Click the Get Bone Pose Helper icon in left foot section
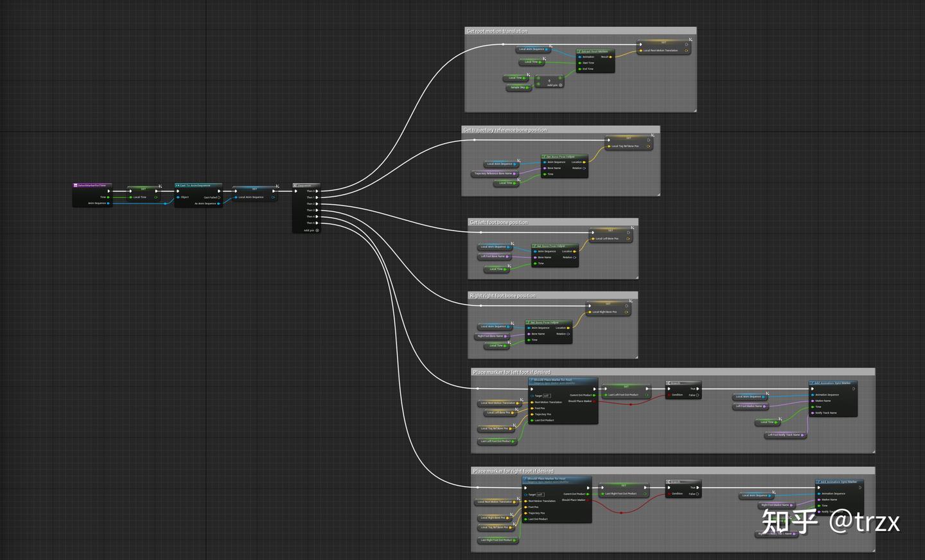925x560 pixels. click(x=534, y=245)
